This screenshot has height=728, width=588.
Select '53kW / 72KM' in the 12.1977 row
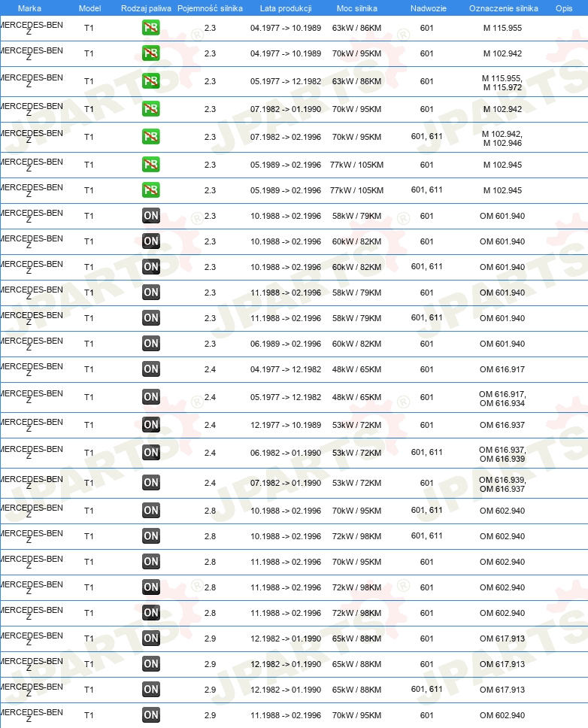[356, 425]
